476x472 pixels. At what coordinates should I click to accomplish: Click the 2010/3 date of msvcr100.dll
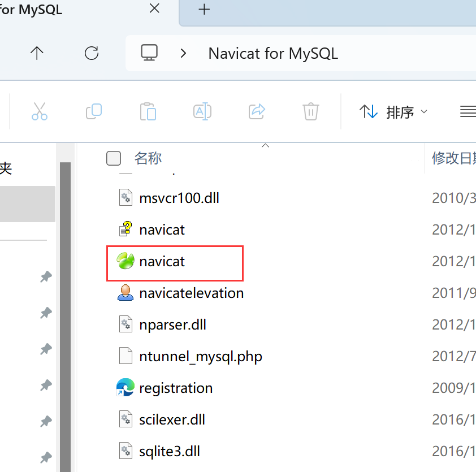pos(454,198)
